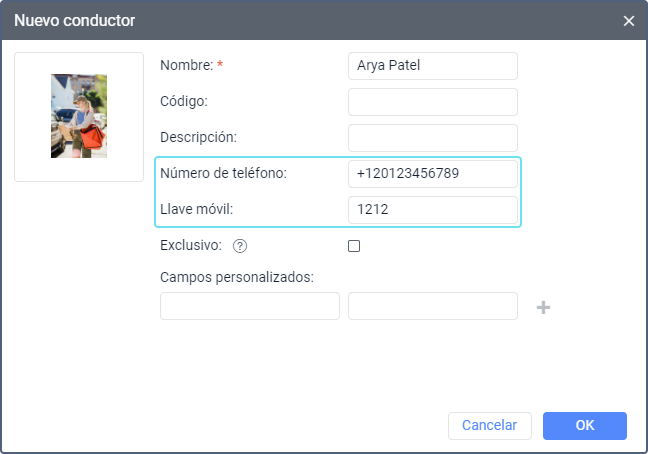
Task: Click the Exclusivo label text
Action: 192,245
